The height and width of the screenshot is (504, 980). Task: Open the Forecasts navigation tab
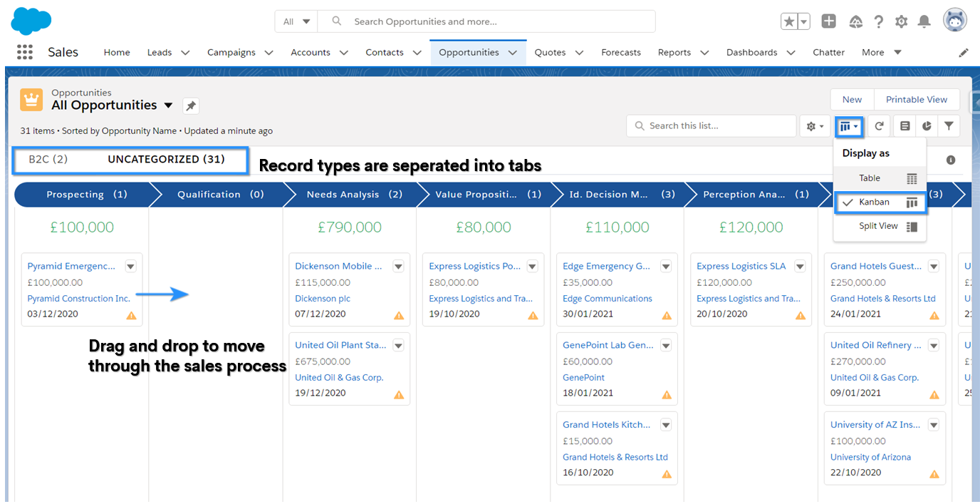(621, 52)
